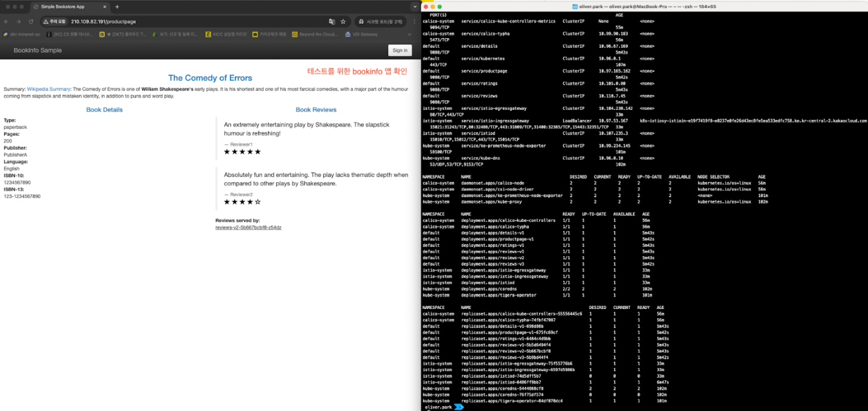Open the not-secure warning chip in address bar

(x=54, y=22)
